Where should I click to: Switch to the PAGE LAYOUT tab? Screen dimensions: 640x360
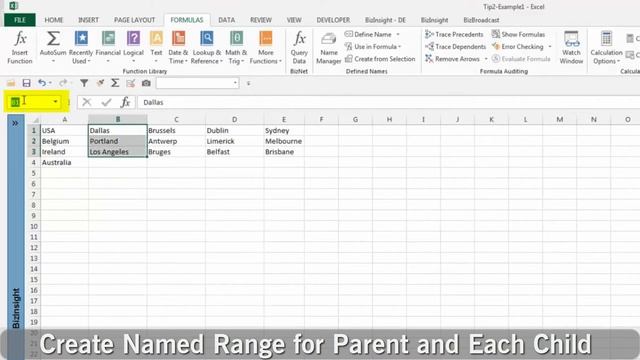pos(134,20)
